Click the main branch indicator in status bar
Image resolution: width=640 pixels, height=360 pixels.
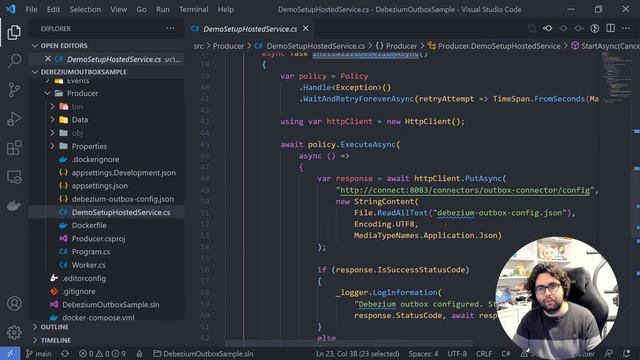coord(39,353)
